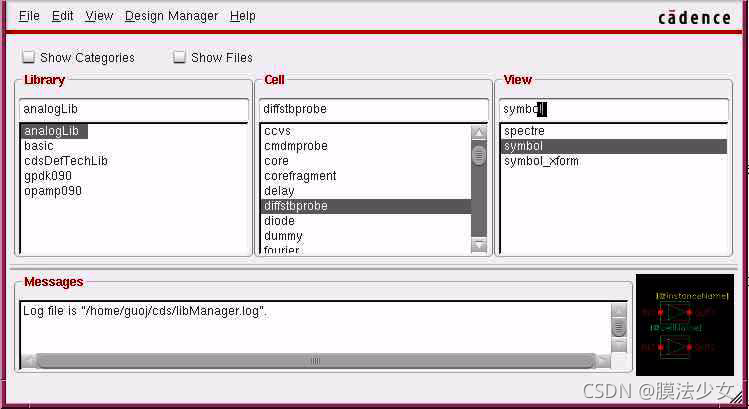
Task: Select ccvs cell
Action: [366, 131]
